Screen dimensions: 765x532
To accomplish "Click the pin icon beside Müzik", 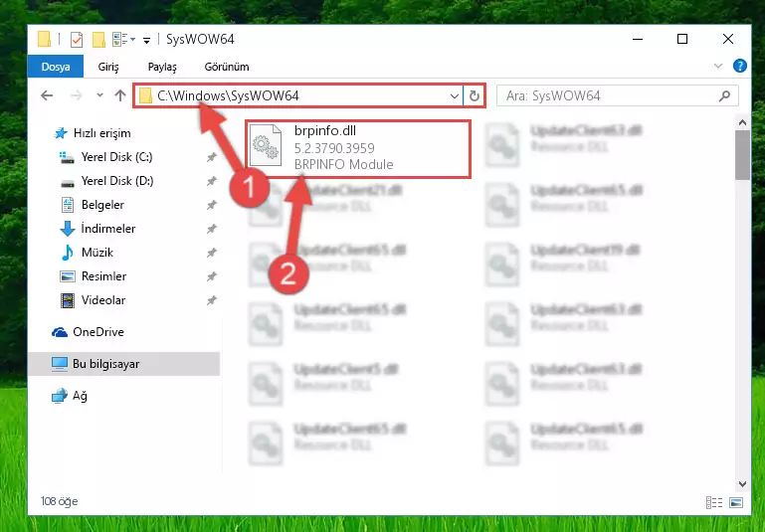I will pos(211,254).
